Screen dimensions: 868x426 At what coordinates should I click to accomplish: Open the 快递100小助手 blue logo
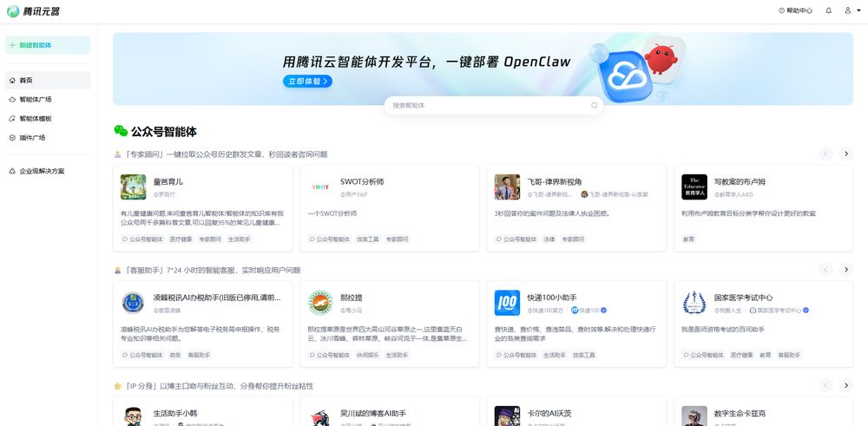pos(507,303)
